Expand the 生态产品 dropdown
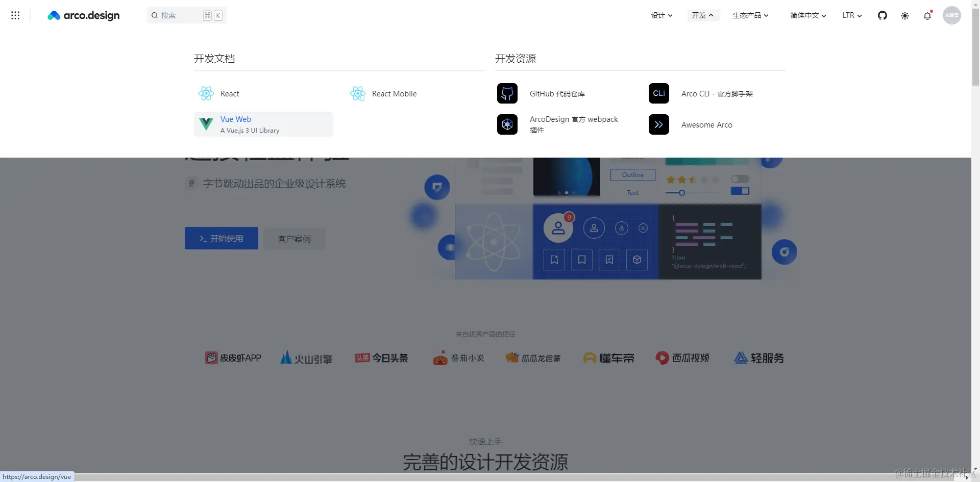The image size is (980, 482). (750, 15)
